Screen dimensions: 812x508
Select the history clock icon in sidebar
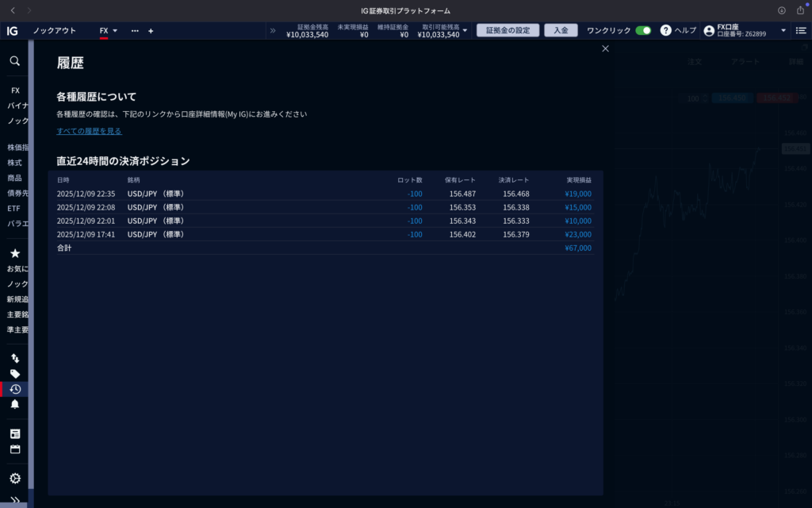(14, 389)
